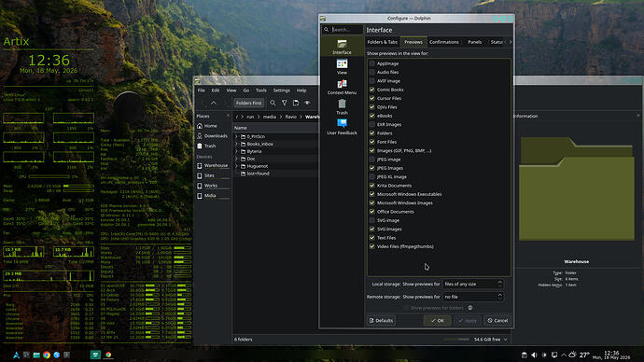
Task: Open the remote storage preview size dropdown
Action: click(x=472, y=297)
